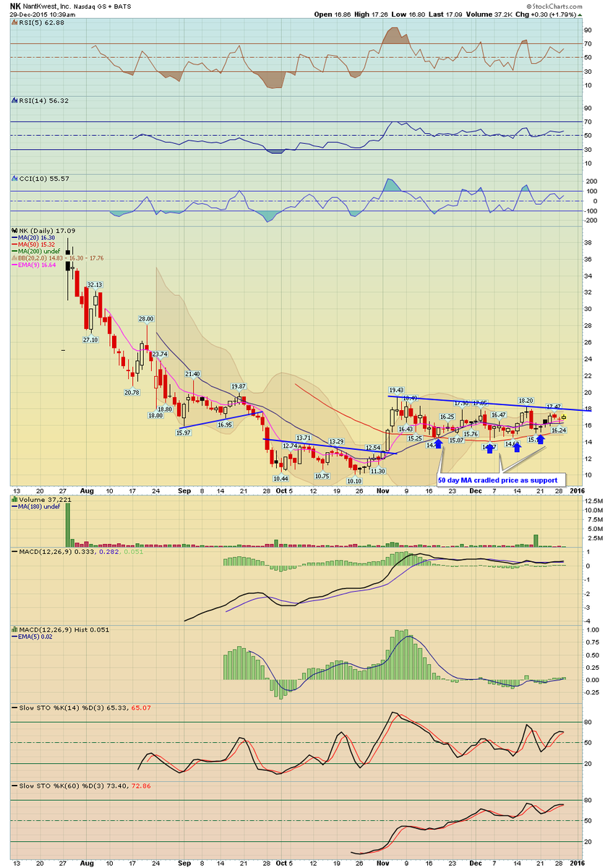The height and width of the screenshot is (868, 613).
Task: Click the 10.44 low price label
Action: click(281, 478)
